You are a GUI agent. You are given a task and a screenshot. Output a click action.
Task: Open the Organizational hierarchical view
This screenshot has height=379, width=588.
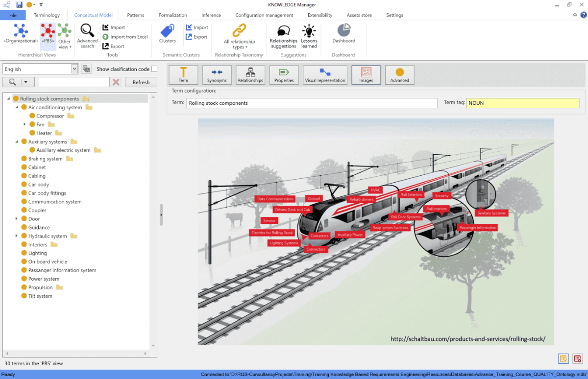pyautogui.click(x=21, y=34)
